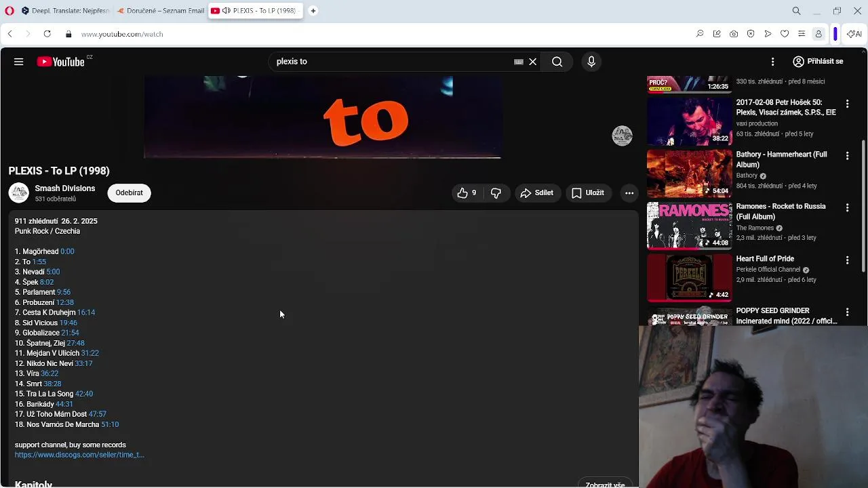Open Opera Flow send icon
This screenshot has width=868, height=488.
pyautogui.click(x=768, y=34)
